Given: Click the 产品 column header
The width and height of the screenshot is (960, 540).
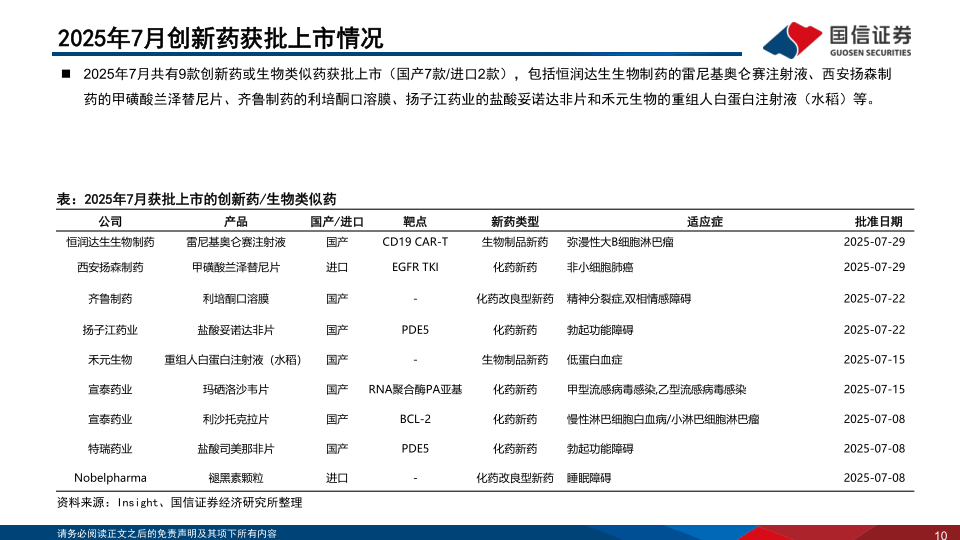Looking at the screenshot, I should coord(236,222).
